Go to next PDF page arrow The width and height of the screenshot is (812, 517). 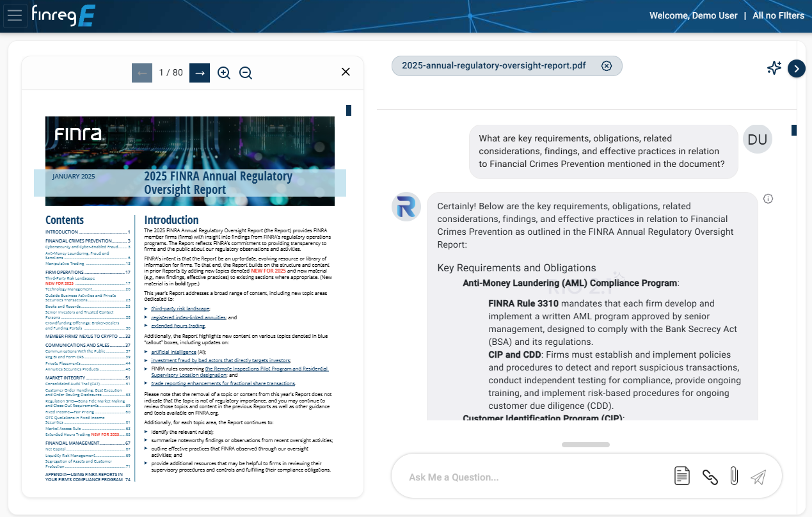200,73
